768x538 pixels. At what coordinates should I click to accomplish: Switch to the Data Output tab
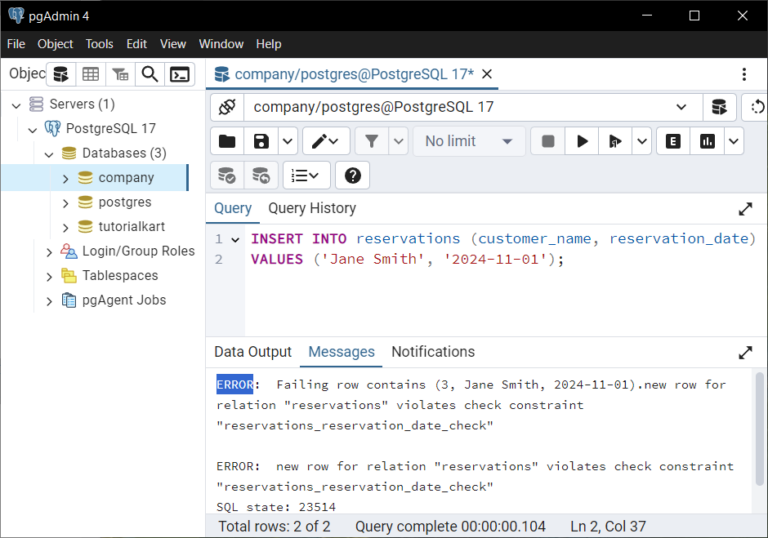point(253,352)
